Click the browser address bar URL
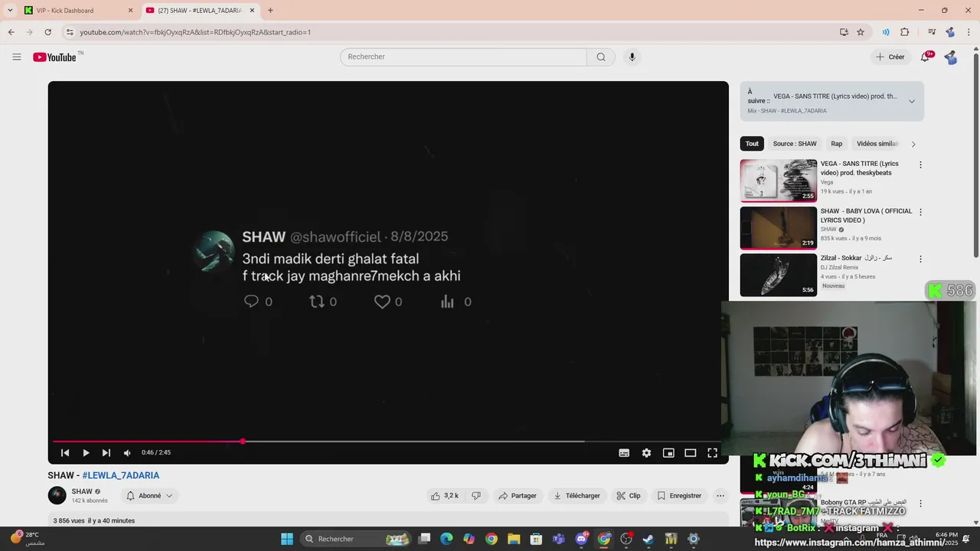The width and height of the screenshot is (980, 551). coord(195,32)
